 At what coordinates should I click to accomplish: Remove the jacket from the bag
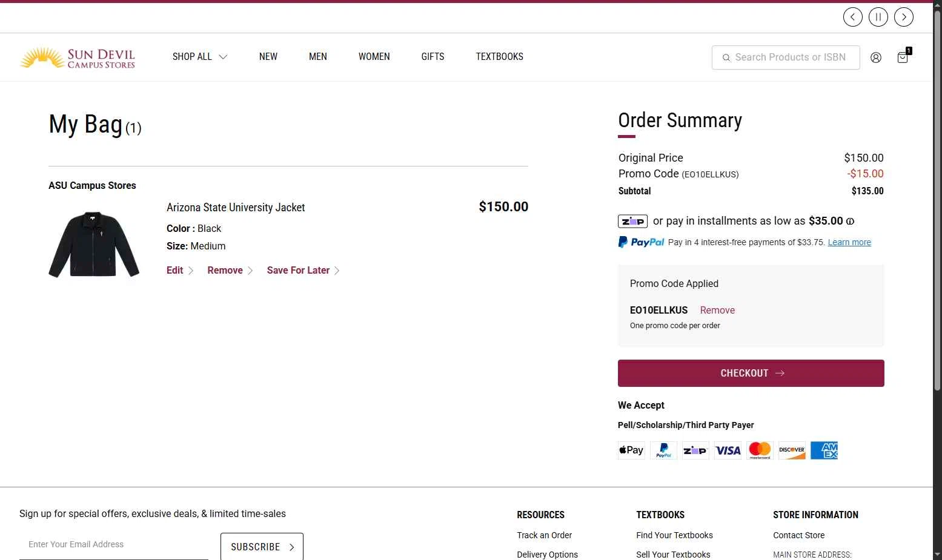[230, 271]
